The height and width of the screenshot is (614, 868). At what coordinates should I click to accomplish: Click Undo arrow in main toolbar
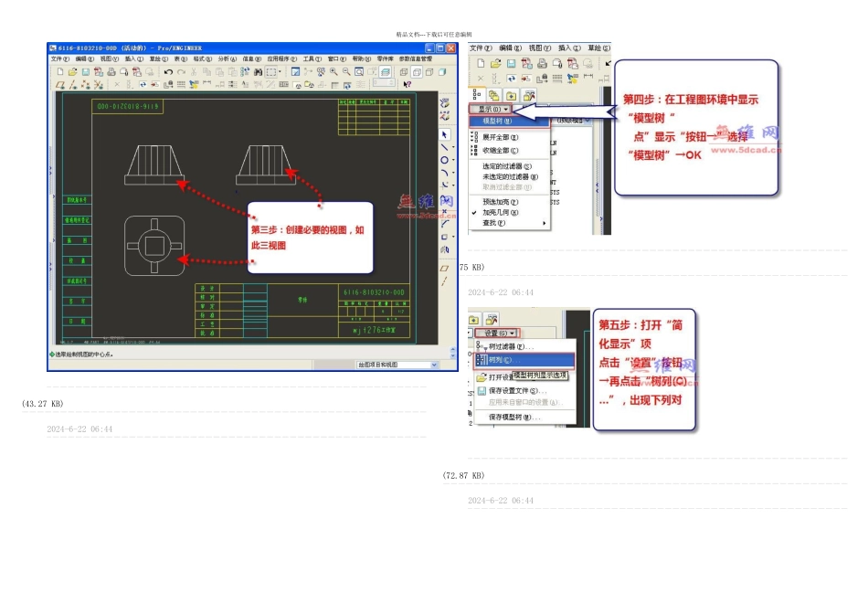[168, 72]
